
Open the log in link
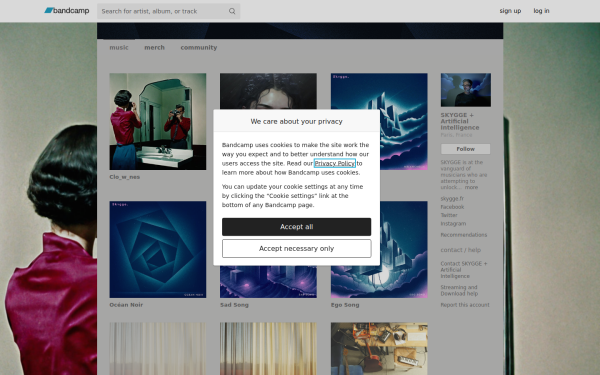point(541,11)
